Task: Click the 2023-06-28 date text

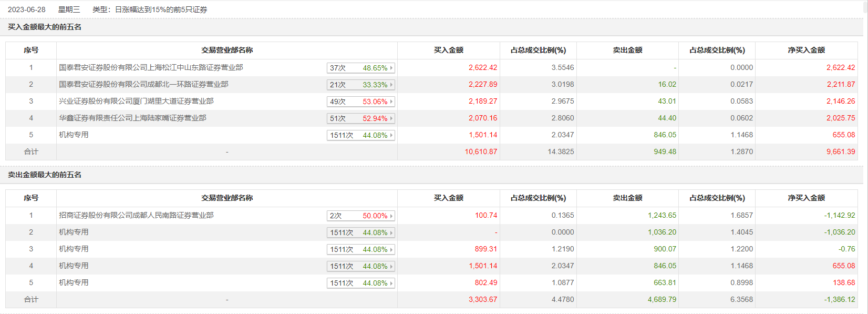Action: (x=27, y=9)
